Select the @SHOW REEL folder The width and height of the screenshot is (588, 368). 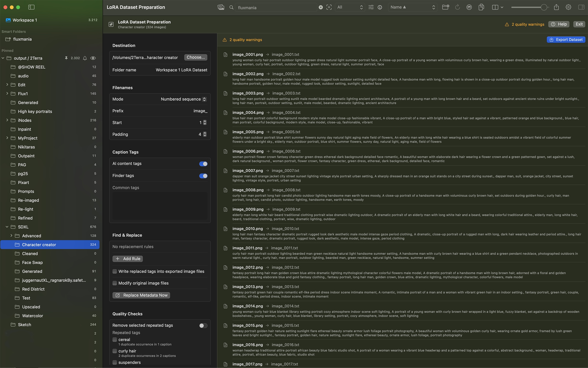coord(50,67)
